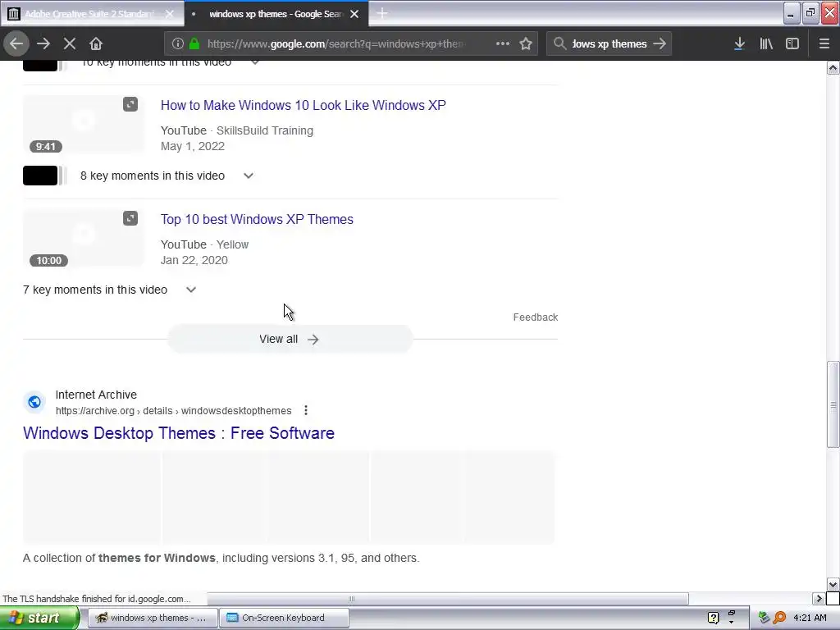Click the Internet Archive globe favicon
The height and width of the screenshot is (630, 840).
pyautogui.click(x=34, y=402)
